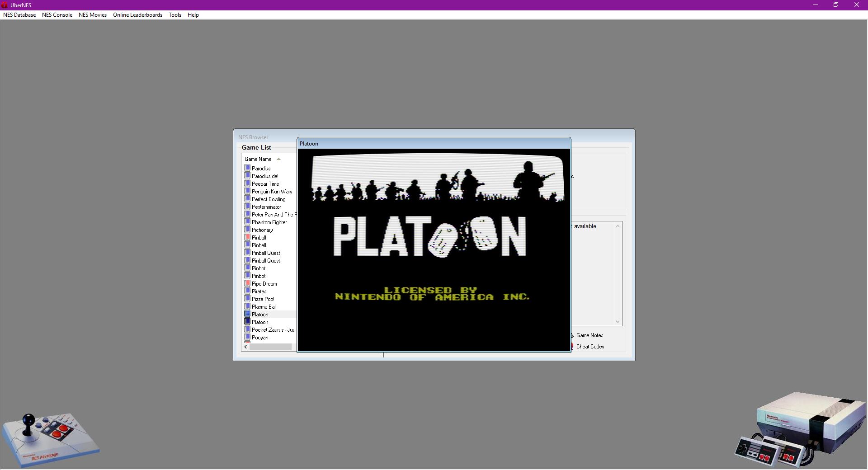This screenshot has width=868, height=470.
Task: Restore down the UberNES window
Action: coord(836,5)
